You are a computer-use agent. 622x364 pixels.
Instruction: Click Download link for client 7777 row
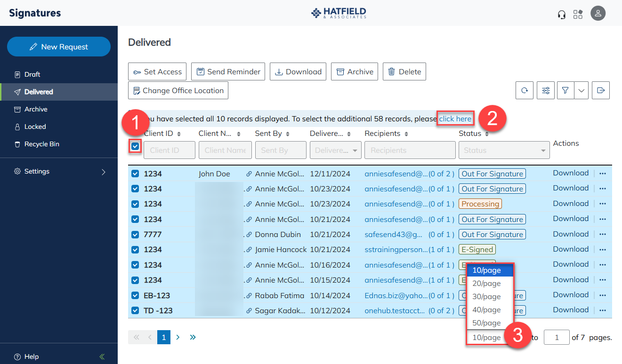[571, 234]
